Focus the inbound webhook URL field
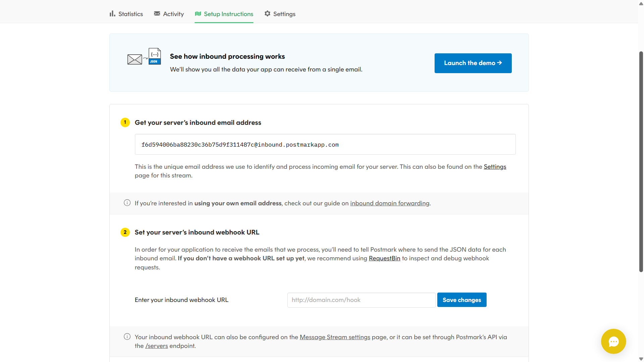Screen dimensions: 644x362 (x=361, y=300)
